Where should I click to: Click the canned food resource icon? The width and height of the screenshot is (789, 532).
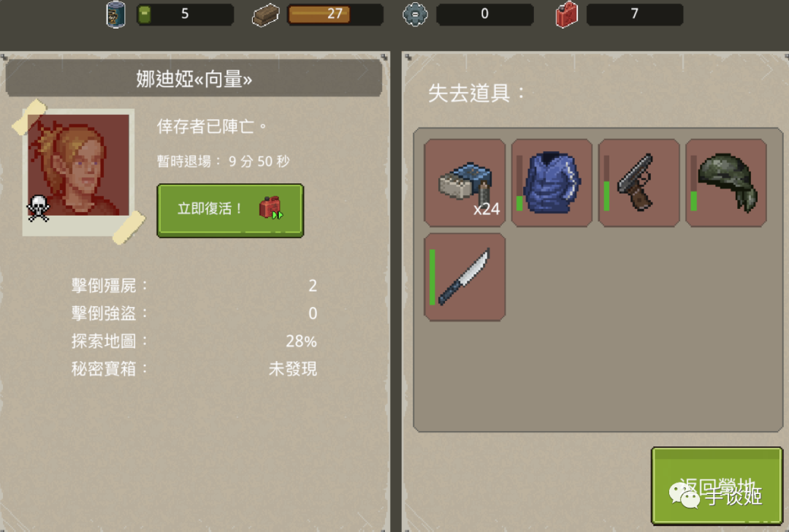tap(115, 14)
